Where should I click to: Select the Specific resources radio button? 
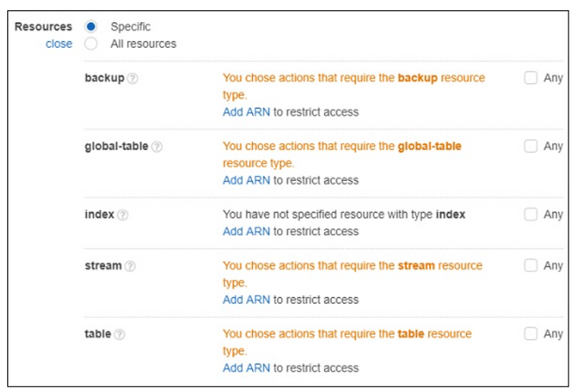[x=91, y=26]
